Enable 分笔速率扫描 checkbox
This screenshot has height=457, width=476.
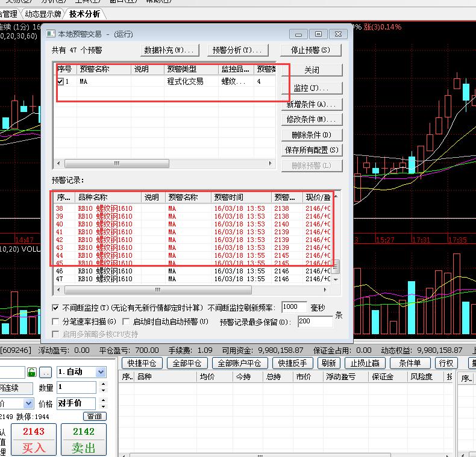tap(56, 322)
